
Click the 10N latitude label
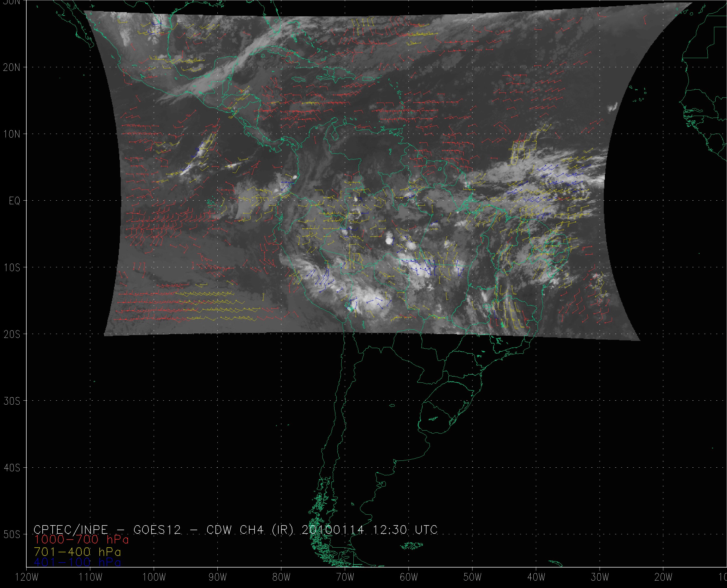(12, 134)
